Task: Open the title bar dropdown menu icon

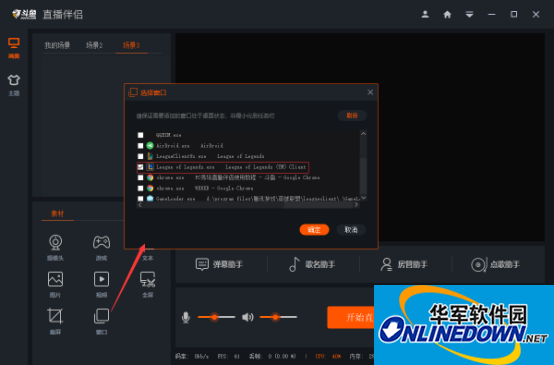Action: pyautogui.click(x=469, y=14)
